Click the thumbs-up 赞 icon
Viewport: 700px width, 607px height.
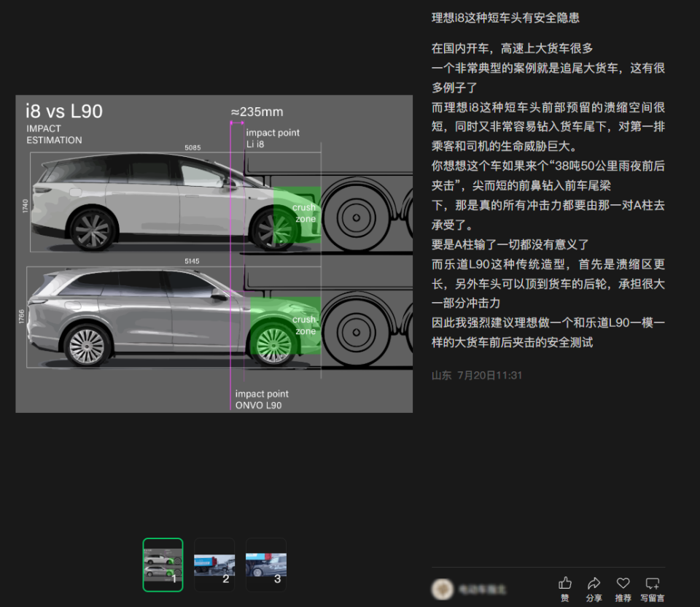[x=564, y=583]
